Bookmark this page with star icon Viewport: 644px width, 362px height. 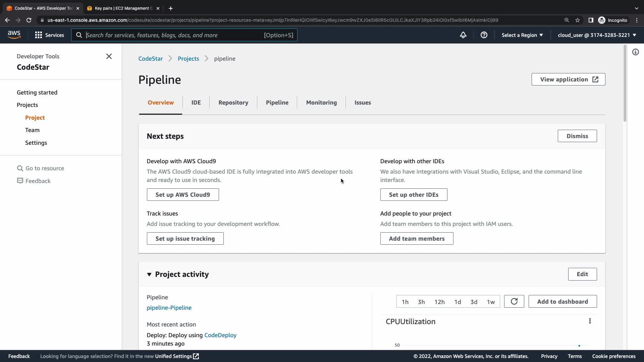click(578, 20)
